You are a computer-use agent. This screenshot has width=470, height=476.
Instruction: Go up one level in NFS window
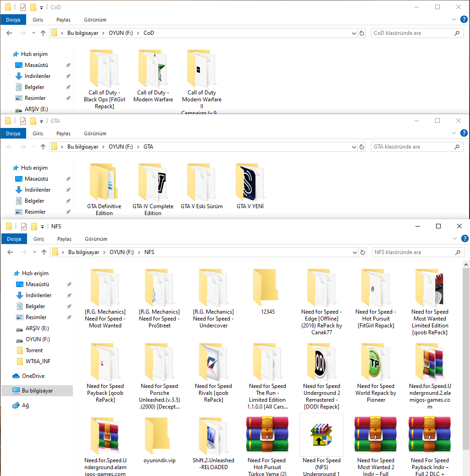(x=44, y=252)
